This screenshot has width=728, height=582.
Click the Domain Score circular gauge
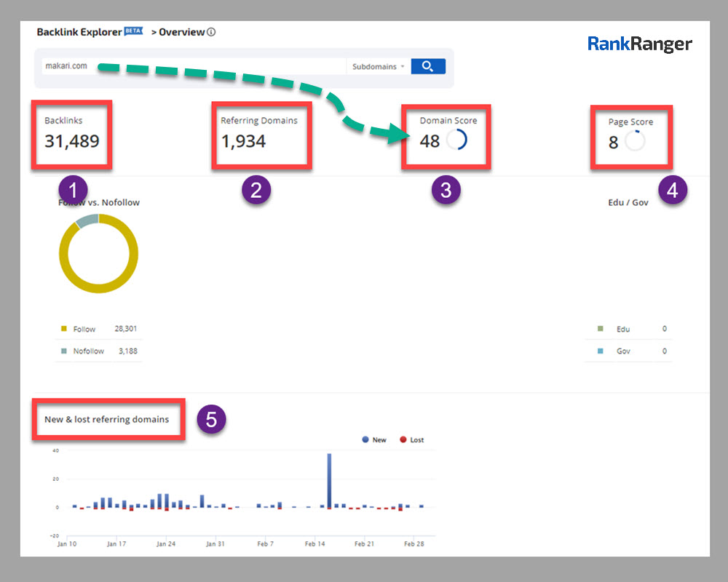click(456, 140)
